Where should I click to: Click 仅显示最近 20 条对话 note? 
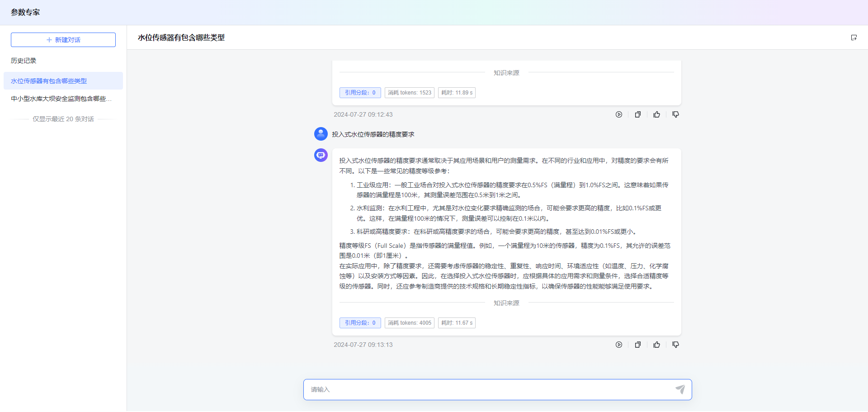tap(63, 119)
